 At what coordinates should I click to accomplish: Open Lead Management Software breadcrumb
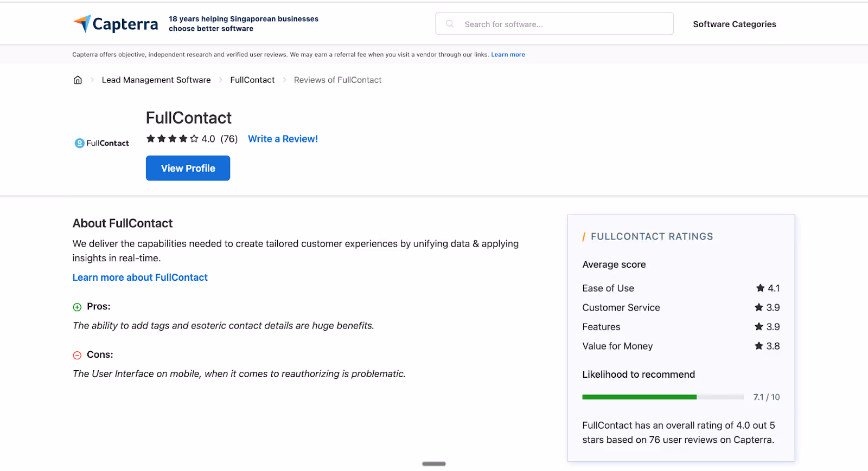coord(156,80)
